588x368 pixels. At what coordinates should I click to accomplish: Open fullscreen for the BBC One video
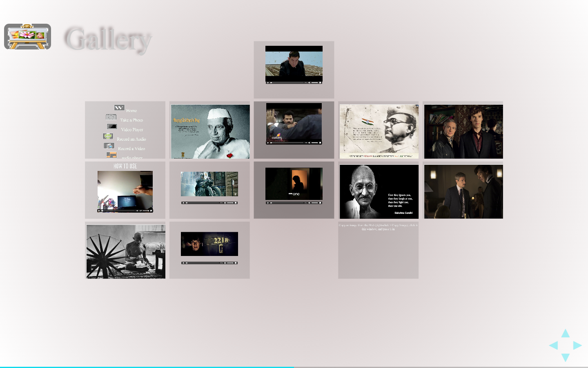320,203
